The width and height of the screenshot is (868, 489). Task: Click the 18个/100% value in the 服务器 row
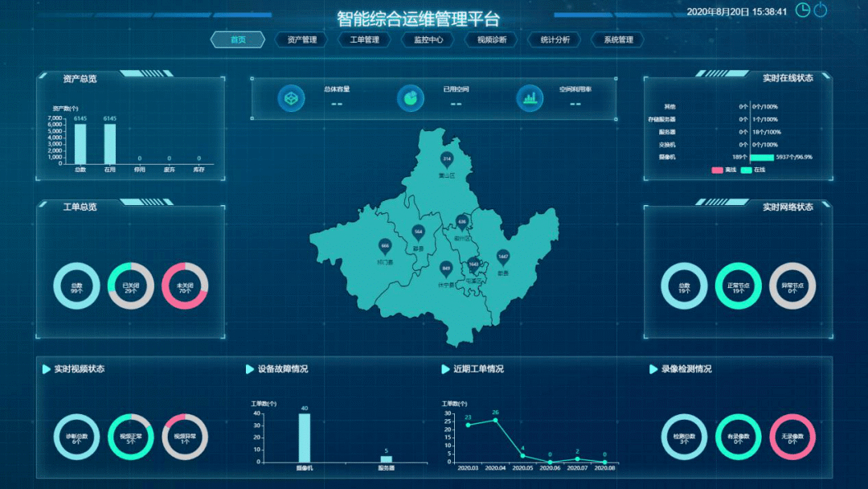point(767,133)
